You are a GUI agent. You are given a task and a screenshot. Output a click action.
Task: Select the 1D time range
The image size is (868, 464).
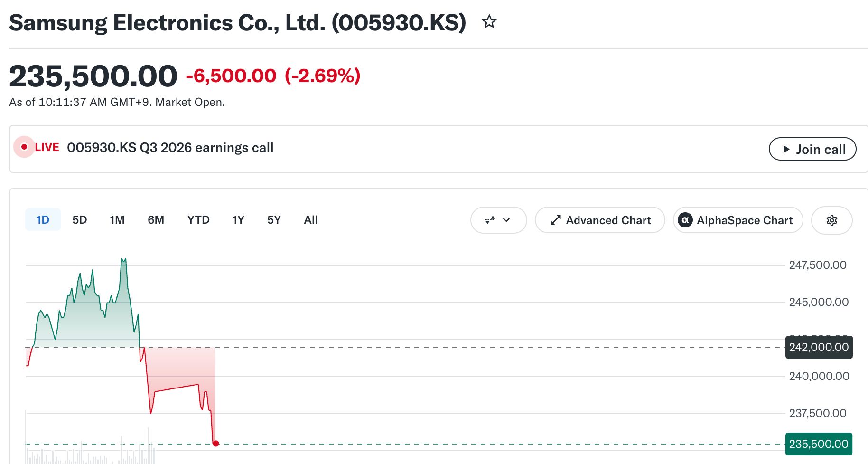pyautogui.click(x=43, y=220)
